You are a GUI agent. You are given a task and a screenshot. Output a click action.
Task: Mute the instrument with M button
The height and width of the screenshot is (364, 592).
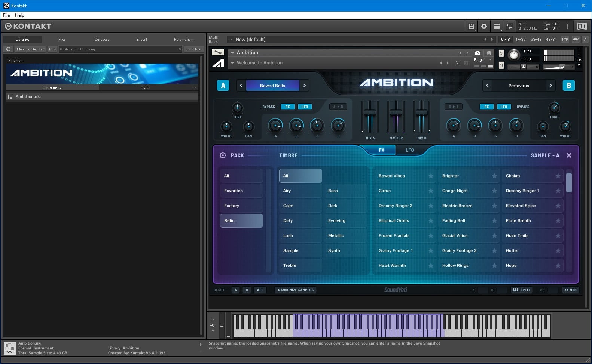[x=501, y=65]
